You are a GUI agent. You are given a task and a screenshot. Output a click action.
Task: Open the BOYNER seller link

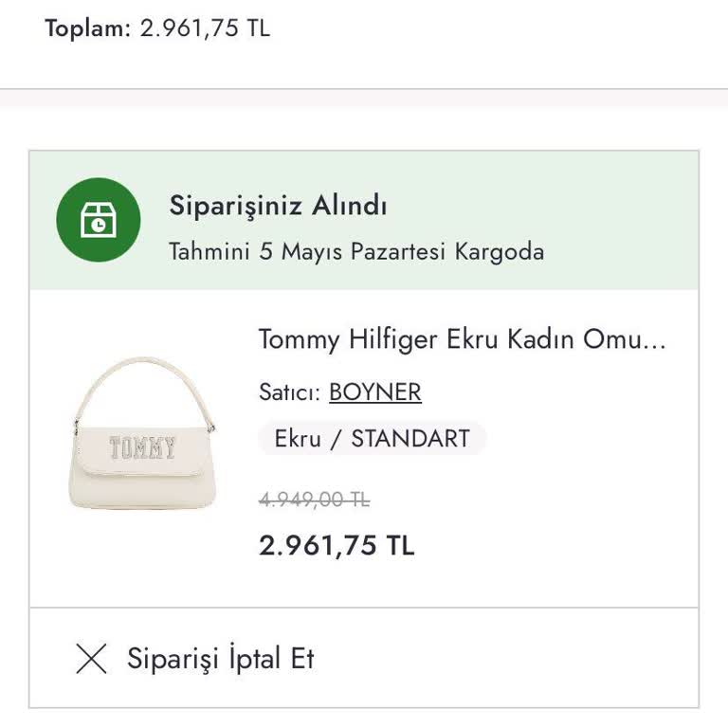(374, 392)
